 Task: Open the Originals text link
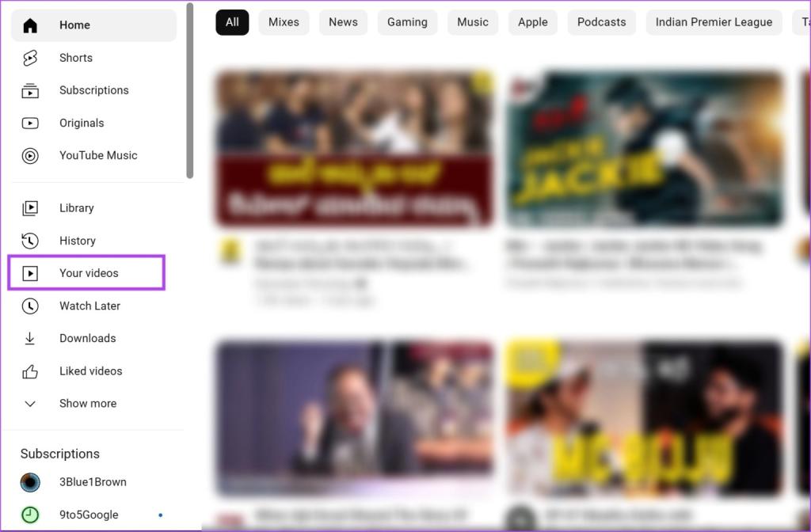(x=82, y=123)
